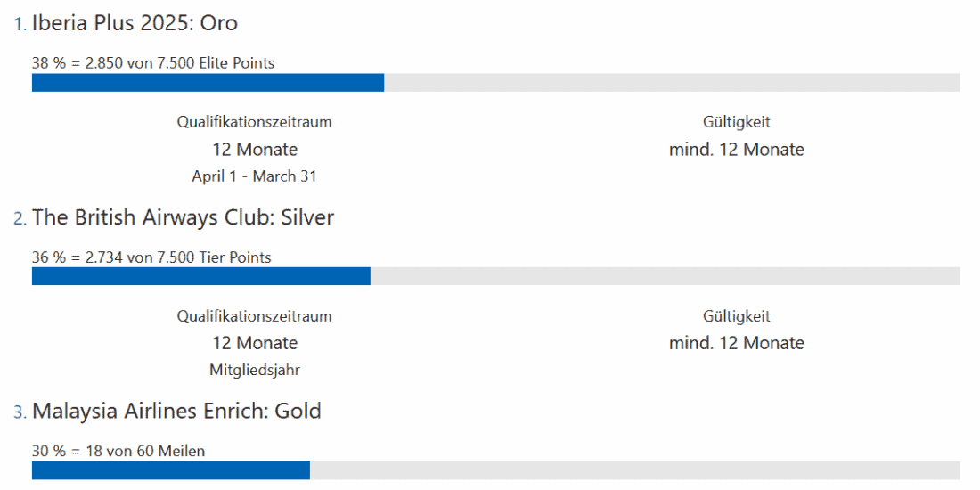Click the blue filled part of British Airways bar
This screenshot has height=490, width=980.
[200, 276]
